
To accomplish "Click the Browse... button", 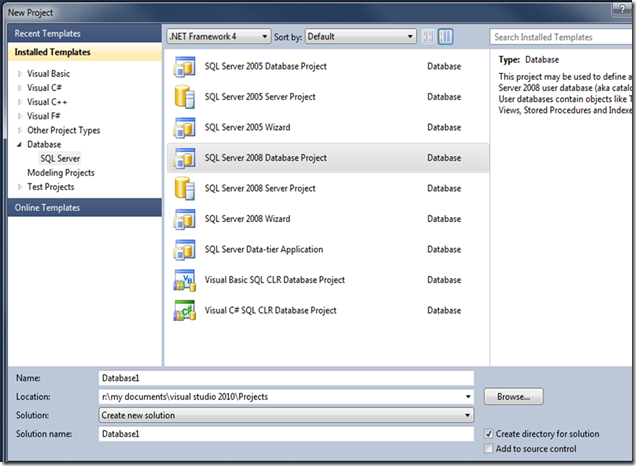I will click(x=514, y=397).
